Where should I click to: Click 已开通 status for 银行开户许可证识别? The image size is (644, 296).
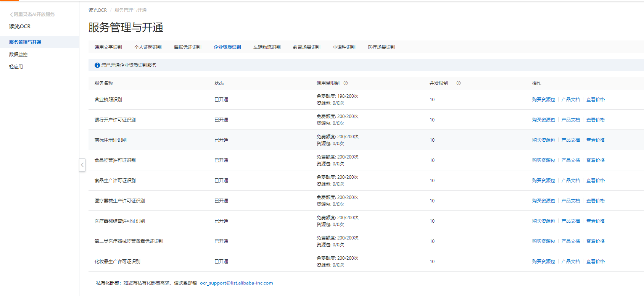pyautogui.click(x=221, y=120)
